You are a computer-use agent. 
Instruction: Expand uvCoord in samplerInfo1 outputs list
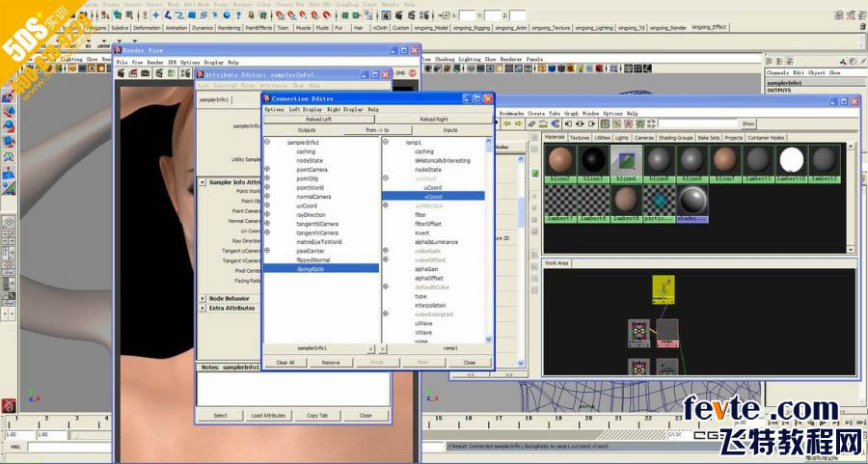[x=267, y=205]
